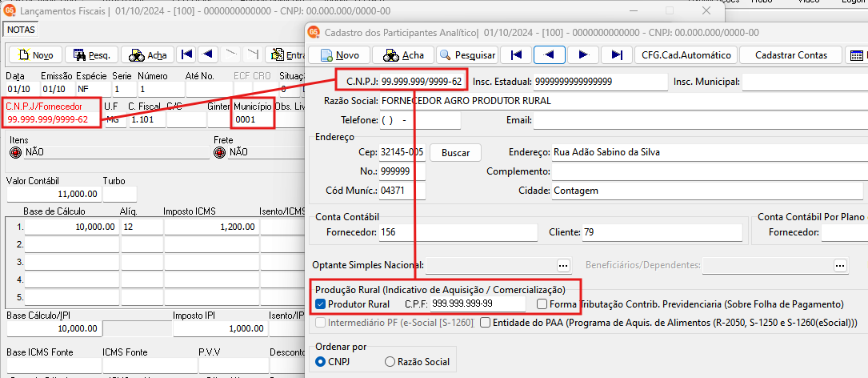The height and width of the screenshot is (378, 868).
Task: Click the C.N.P.J/Fornecedor field in Lançamentos
Action: tap(53, 119)
